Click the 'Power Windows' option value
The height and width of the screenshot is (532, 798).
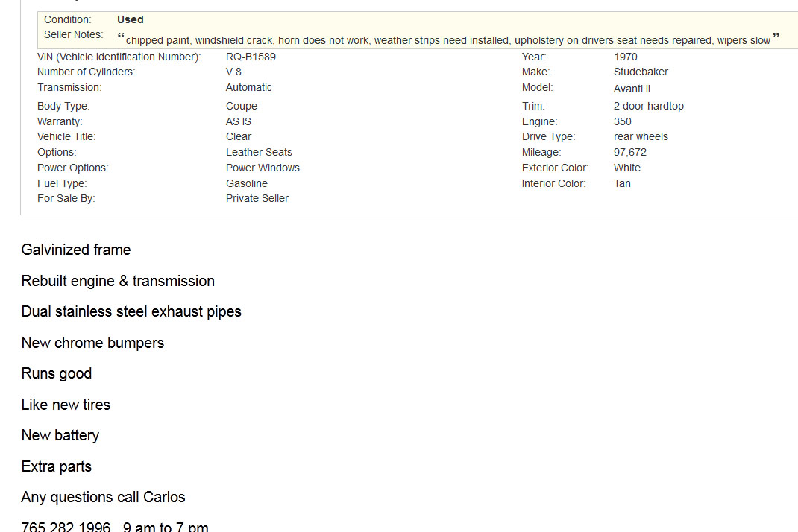[263, 168]
